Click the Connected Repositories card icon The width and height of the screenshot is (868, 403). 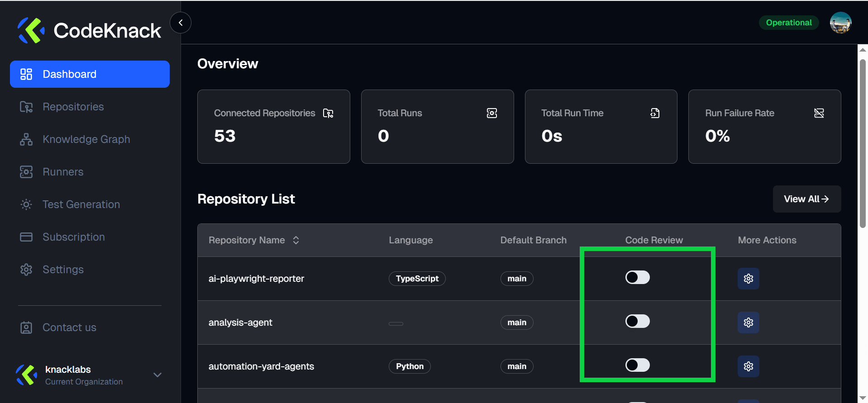[328, 113]
